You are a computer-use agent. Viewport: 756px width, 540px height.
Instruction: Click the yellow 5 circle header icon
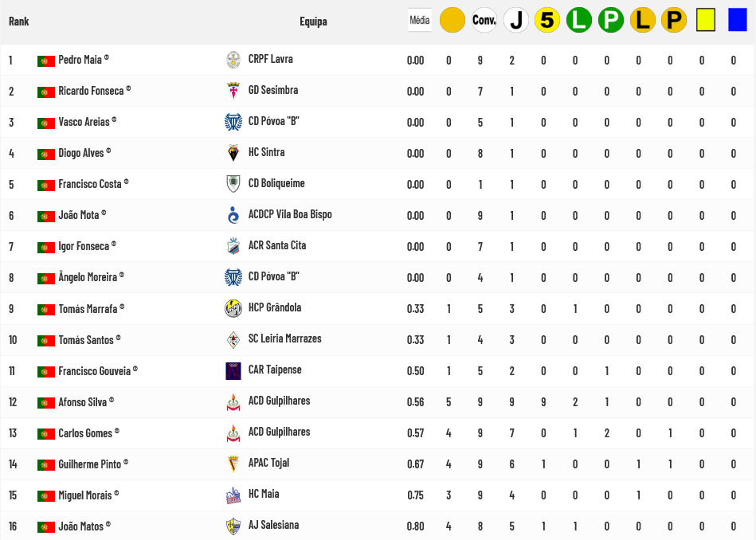point(547,20)
